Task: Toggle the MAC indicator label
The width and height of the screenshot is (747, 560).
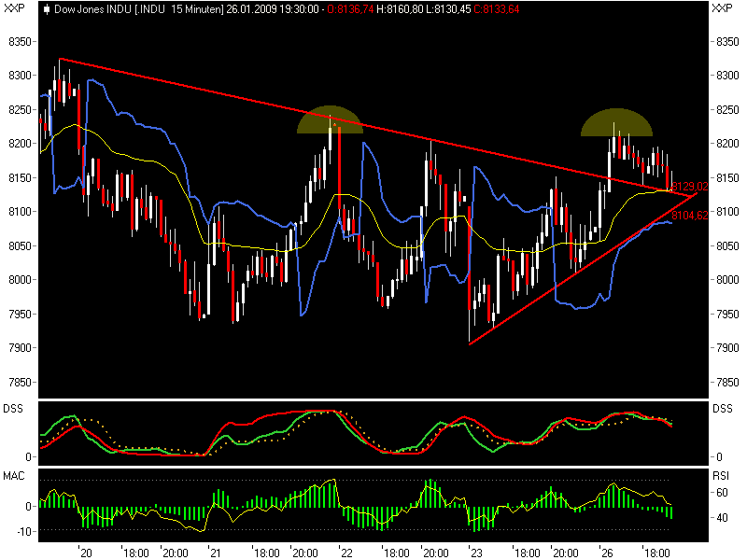Action: [x=13, y=474]
